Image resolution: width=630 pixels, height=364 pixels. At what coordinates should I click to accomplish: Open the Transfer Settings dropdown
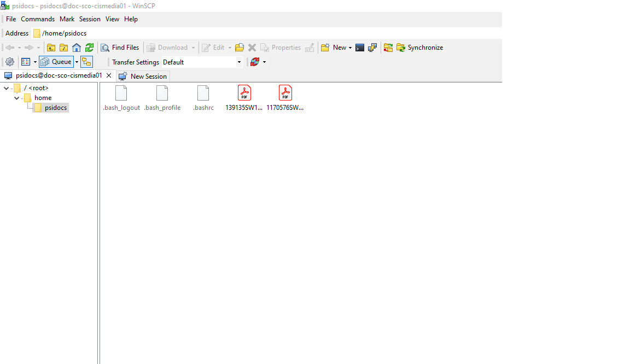tap(239, 62)
